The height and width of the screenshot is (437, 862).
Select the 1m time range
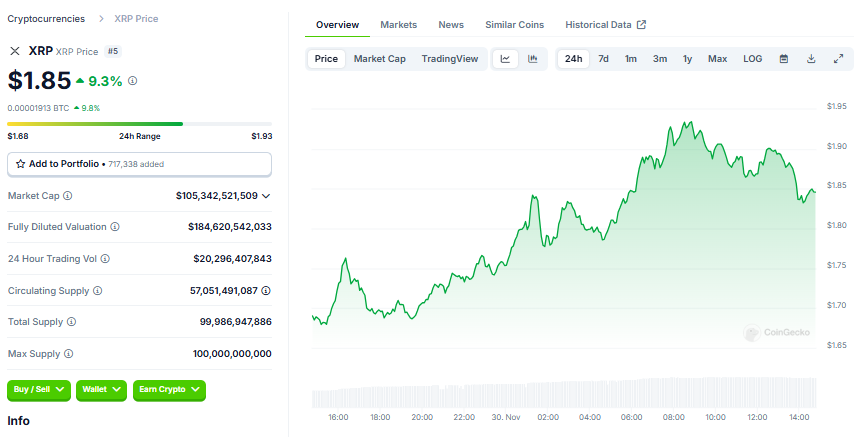[631, 59]
